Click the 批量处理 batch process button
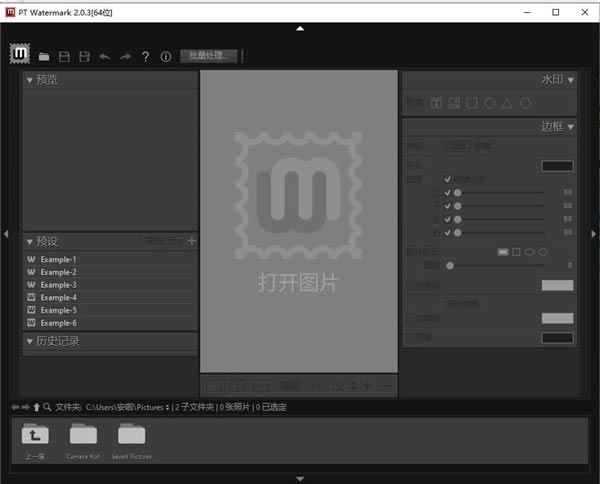This screenshot has height=484, width=600. pyautogui.click(x=209, y=56)
